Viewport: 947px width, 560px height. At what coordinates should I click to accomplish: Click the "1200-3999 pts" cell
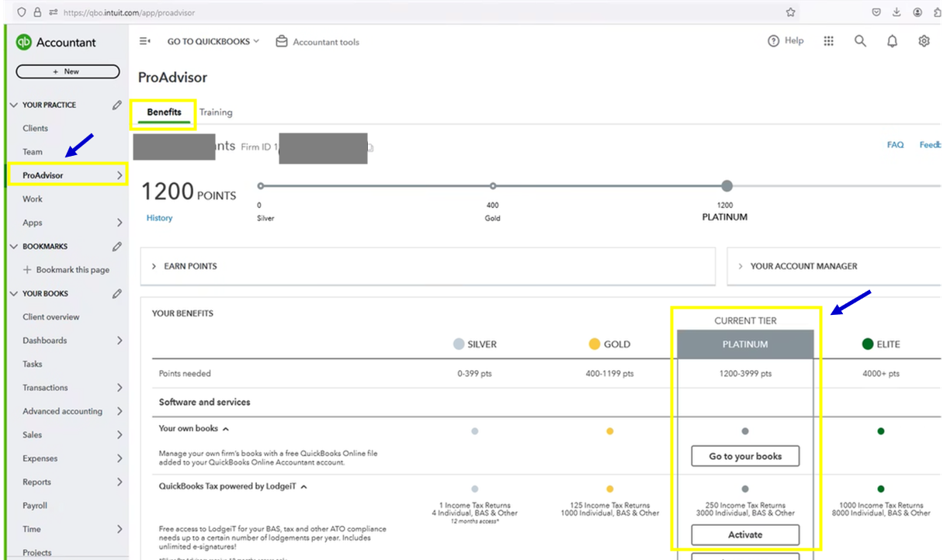click(x=745, y=374)
